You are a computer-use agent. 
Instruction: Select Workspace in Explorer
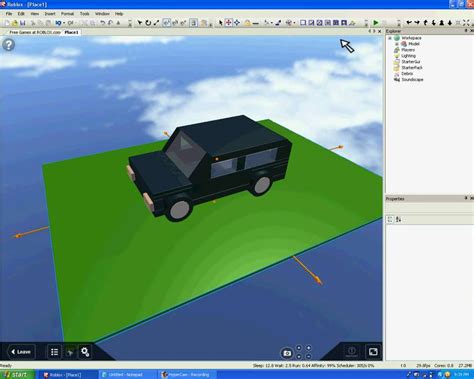click(411, 38)
